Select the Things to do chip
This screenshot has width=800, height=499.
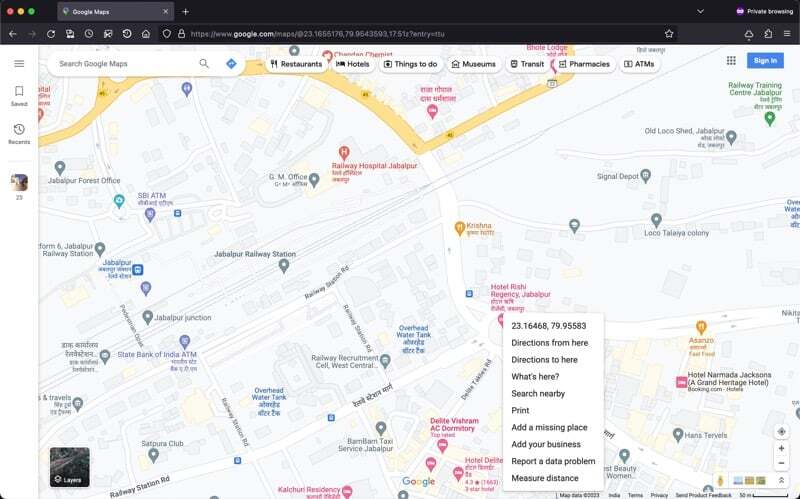[411, 64]
